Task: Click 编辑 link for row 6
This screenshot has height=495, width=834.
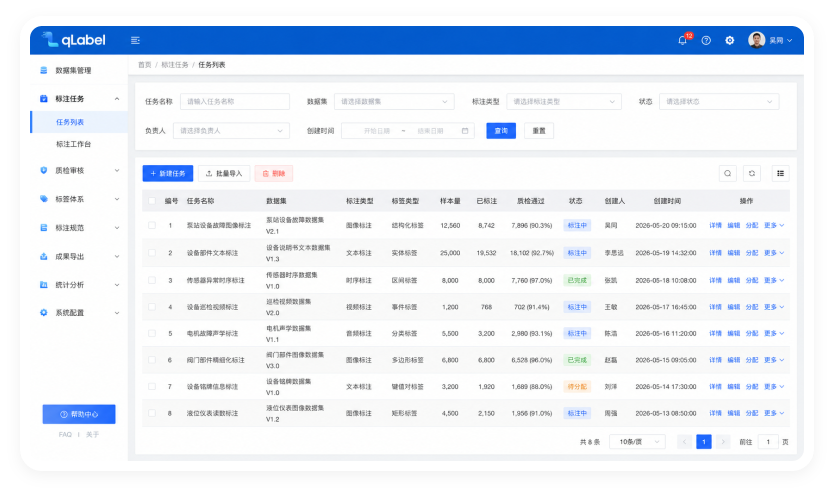Action: point(733,360)
